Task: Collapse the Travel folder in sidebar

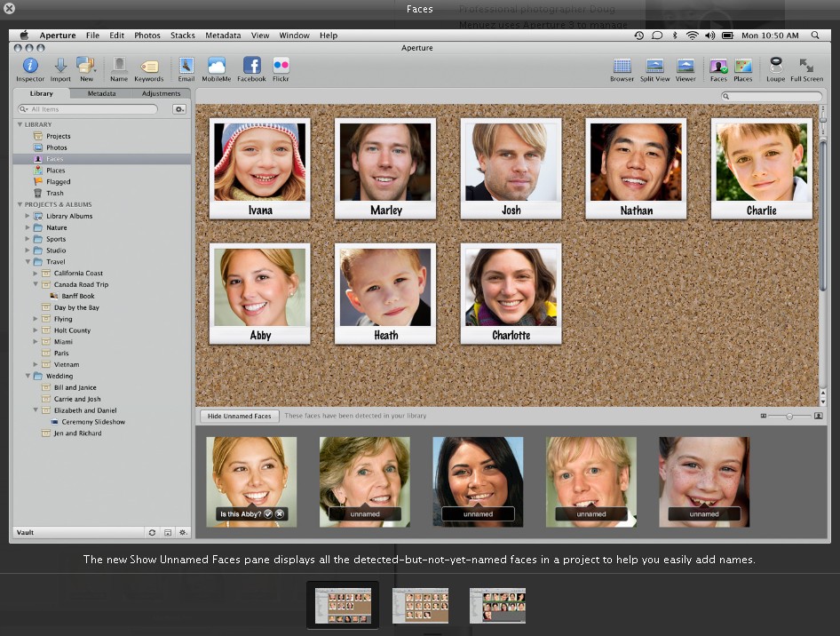Action: click(28, 262)
